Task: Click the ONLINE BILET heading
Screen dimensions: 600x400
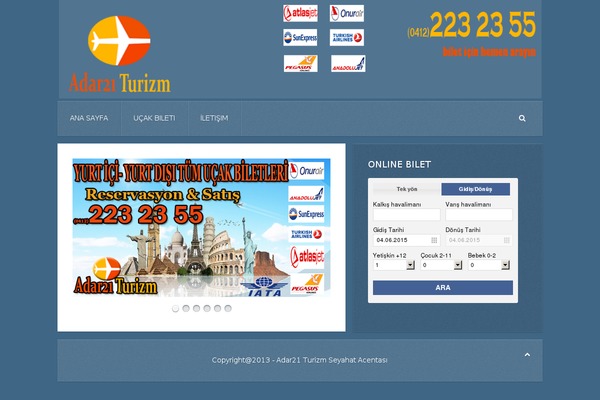Action: [x=399, y=165]
